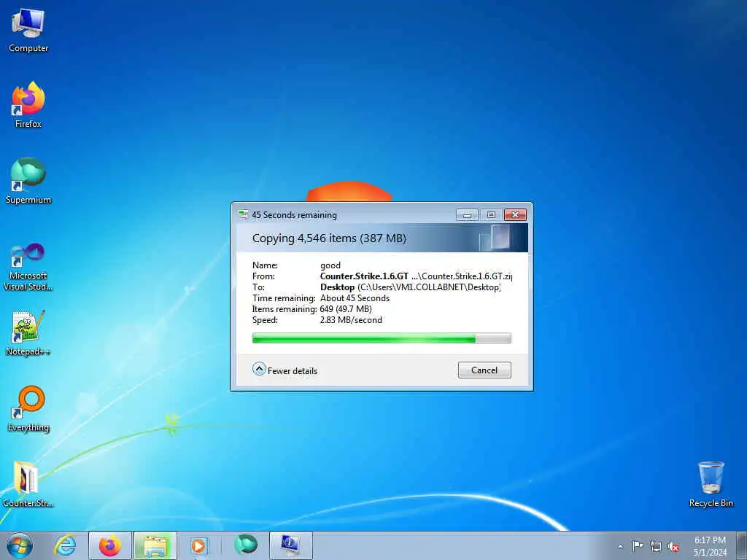
Task: Click the muted volume tray icon
Action: click(673, 546)
